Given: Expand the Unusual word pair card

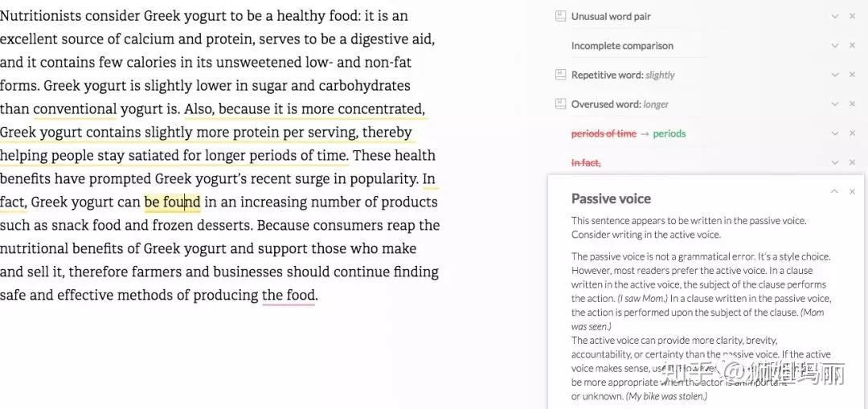Looking at the screenshot, I should (x=834, y=16).
